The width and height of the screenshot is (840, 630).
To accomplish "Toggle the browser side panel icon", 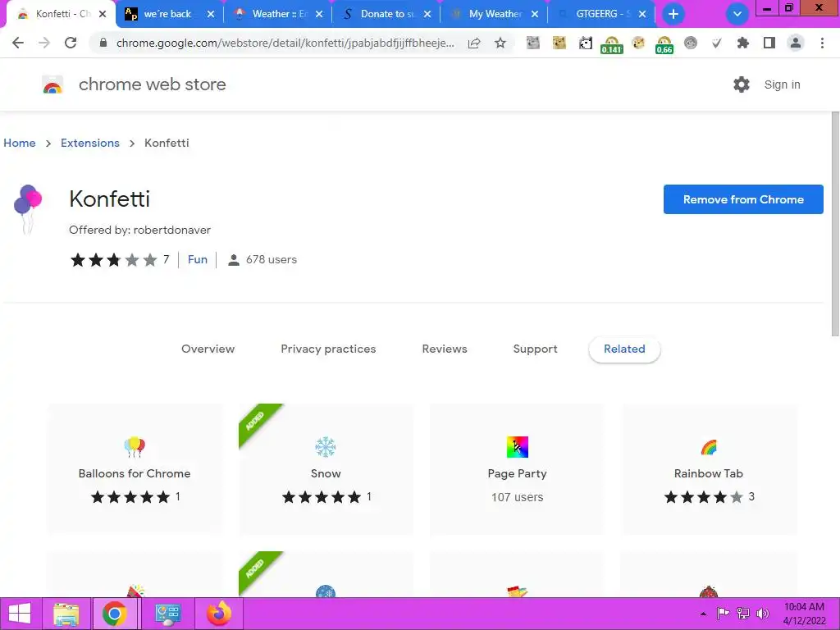I will click(x=769, y=43).
